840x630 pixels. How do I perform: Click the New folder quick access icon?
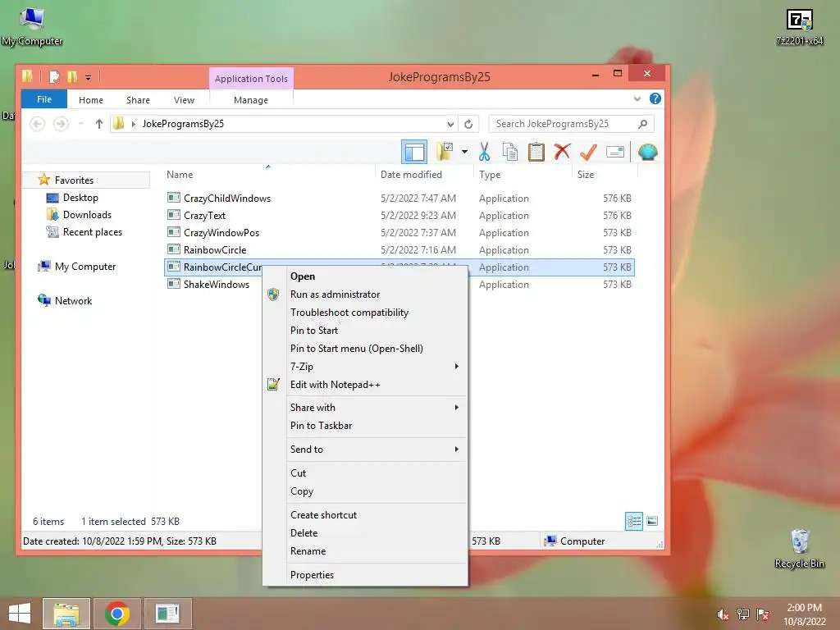tap(72, 77)
